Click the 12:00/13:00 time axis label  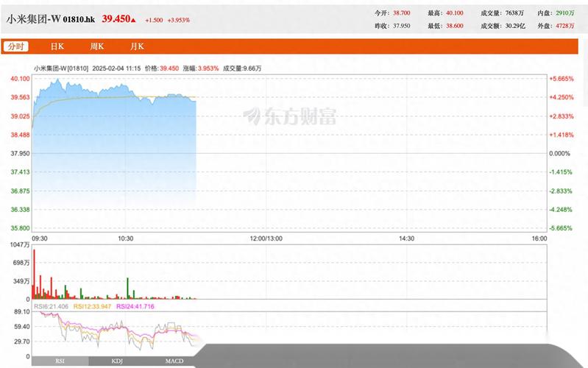coord(266,238)
